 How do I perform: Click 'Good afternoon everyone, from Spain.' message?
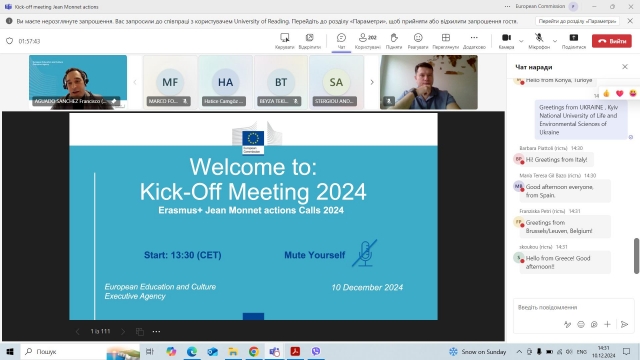click(566, 191)
